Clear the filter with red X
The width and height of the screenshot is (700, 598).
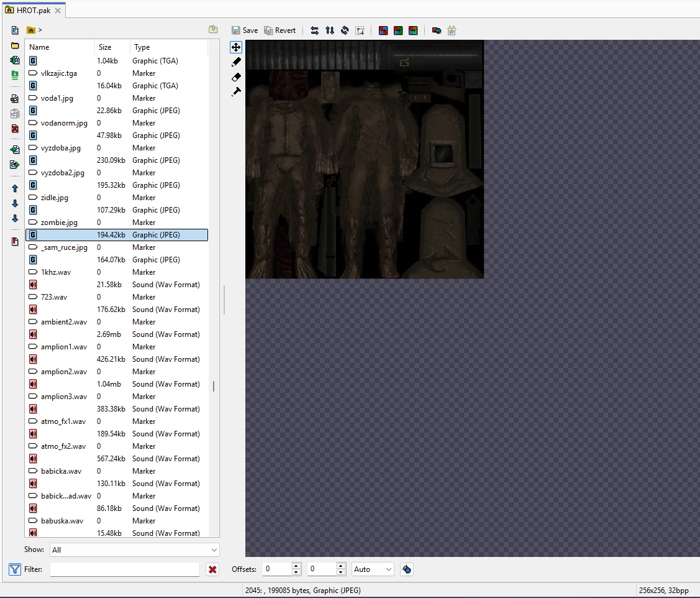pos(212,569)
